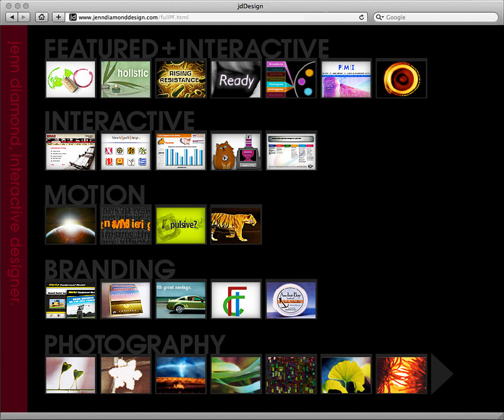The image size is (504, 420).
Task: Reload the page with the refresh icon
Action: pos(362,17)
